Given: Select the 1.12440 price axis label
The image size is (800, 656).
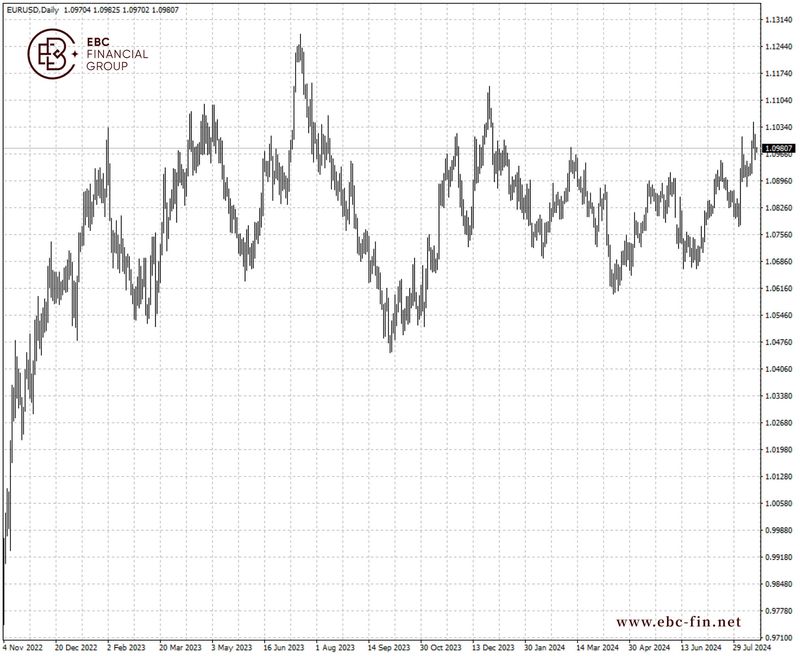Looking at the screenshot, I should coord(779,47).
